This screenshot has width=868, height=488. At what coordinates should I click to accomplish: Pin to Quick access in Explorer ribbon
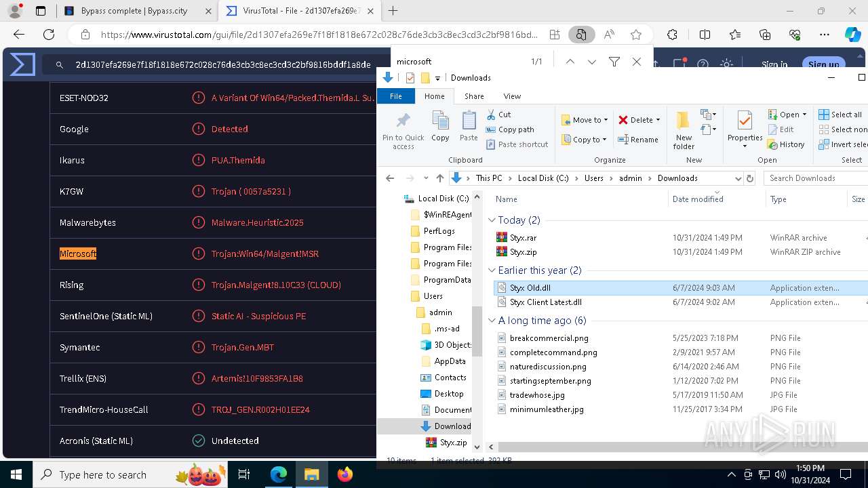tap(403, 130)
